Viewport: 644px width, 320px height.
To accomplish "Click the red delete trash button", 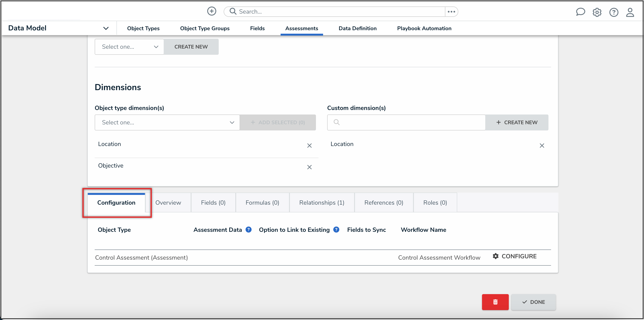I will [495, 302].
